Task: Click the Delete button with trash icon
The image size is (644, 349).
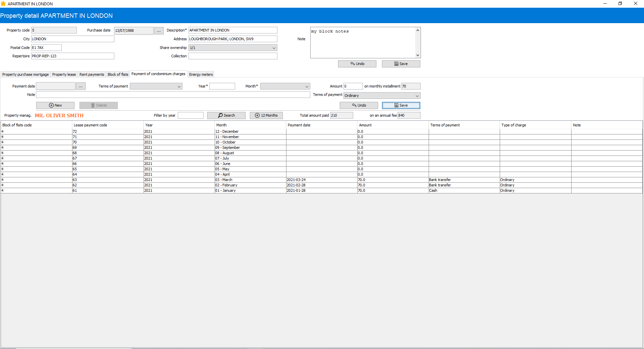Action: [x=99, y=105]
